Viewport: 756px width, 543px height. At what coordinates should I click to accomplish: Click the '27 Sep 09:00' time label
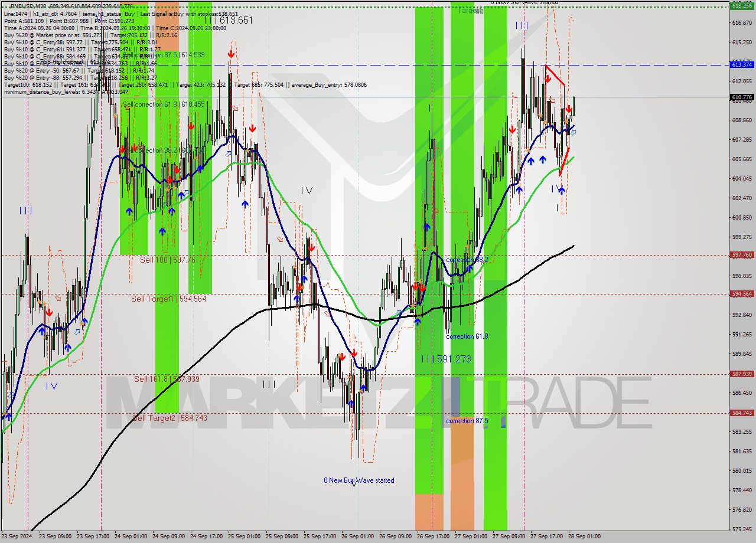(509, 537)
